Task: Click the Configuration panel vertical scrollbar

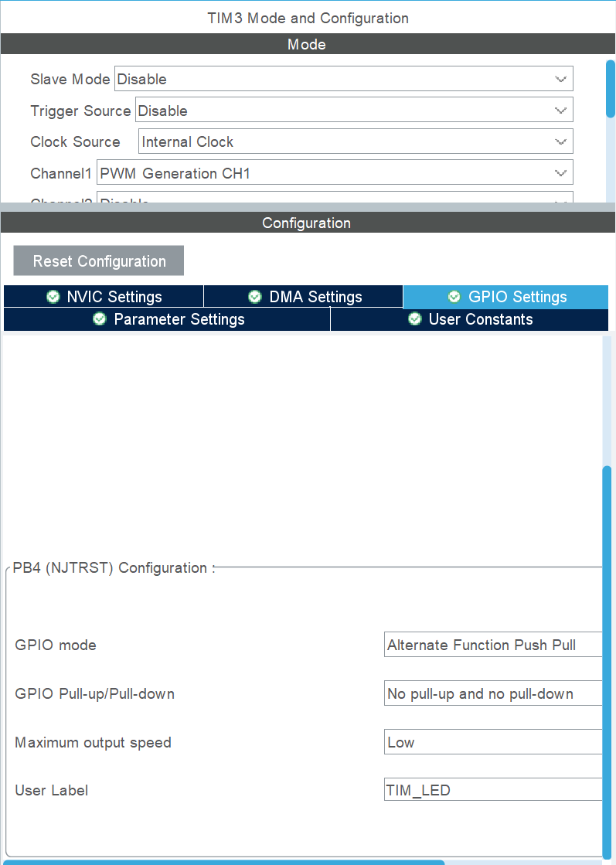Action: 607,662
